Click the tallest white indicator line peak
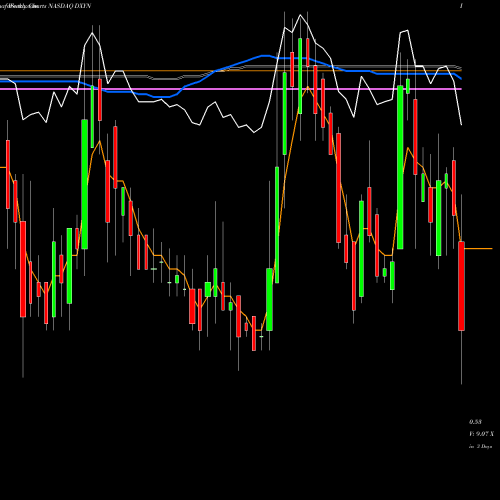Image resolution: width=500 pixels, height=500 pixels. pyautogui.click(x=300, y=15)
